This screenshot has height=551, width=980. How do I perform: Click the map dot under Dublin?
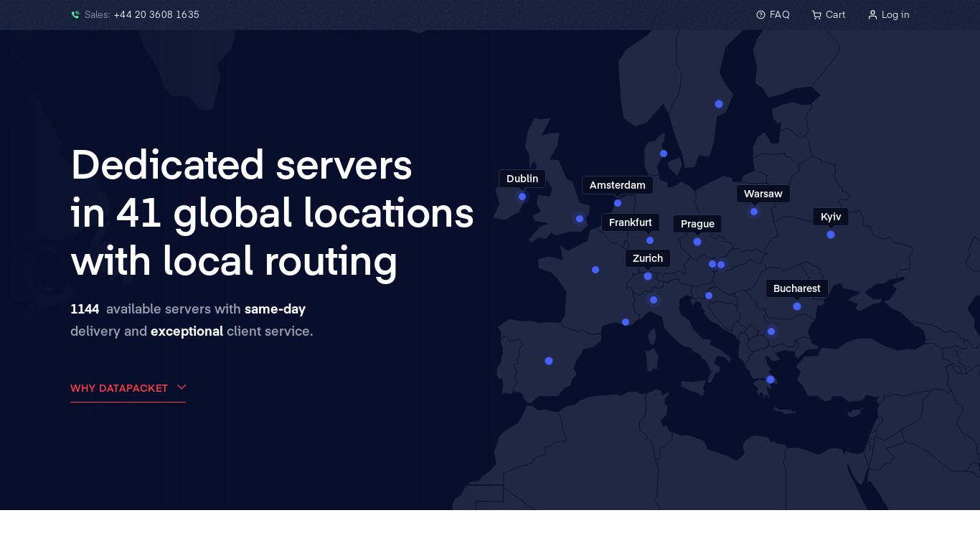[x=522, y=197]
